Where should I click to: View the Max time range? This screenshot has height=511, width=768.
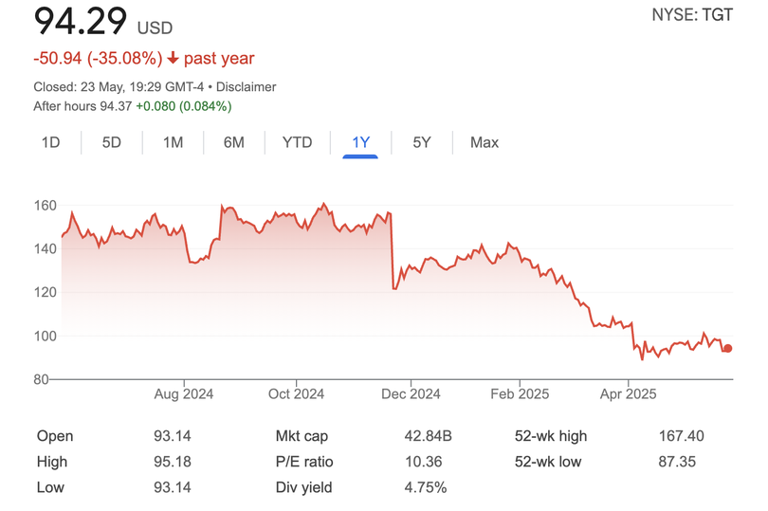tap(484, 143)
